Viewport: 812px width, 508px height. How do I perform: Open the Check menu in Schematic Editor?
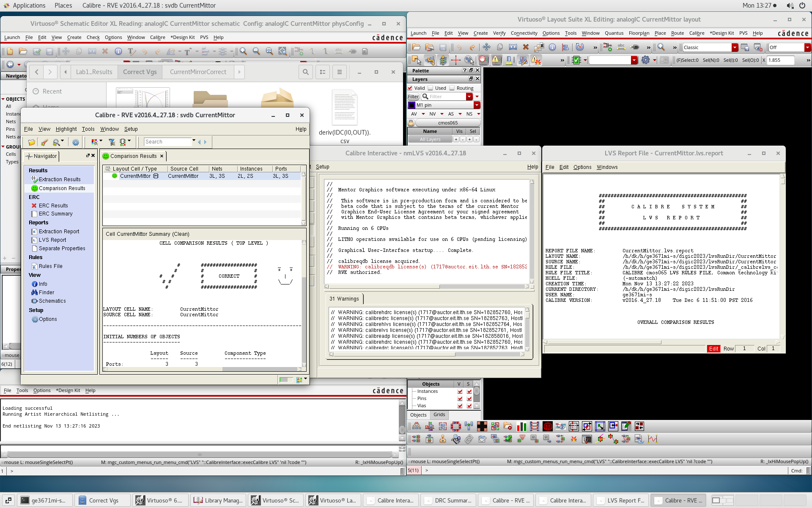pyautogui.click(x=93, y=37)
